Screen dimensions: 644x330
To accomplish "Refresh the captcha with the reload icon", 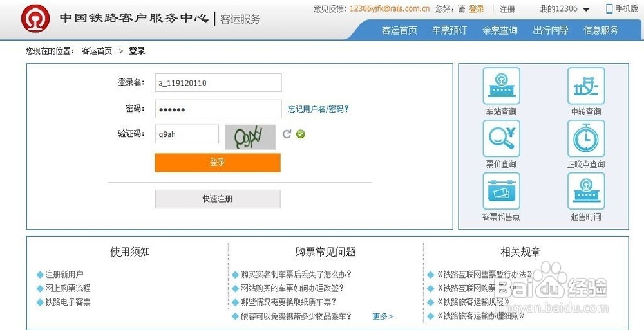I will tap(287, 134).
